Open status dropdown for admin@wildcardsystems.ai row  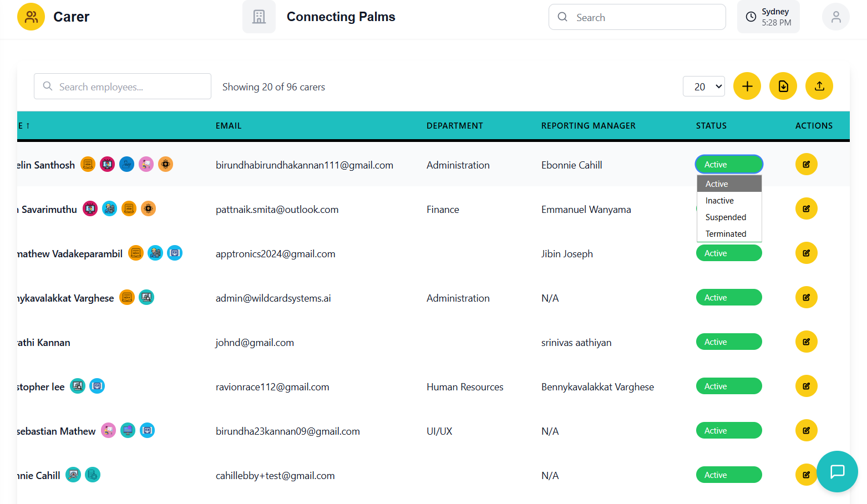728,298
